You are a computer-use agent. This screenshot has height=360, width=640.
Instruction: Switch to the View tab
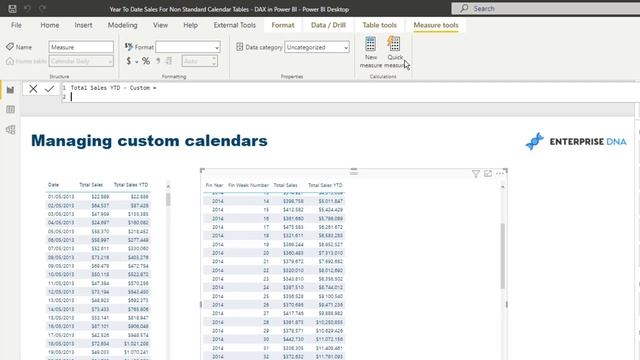click(x=160, y=25)
